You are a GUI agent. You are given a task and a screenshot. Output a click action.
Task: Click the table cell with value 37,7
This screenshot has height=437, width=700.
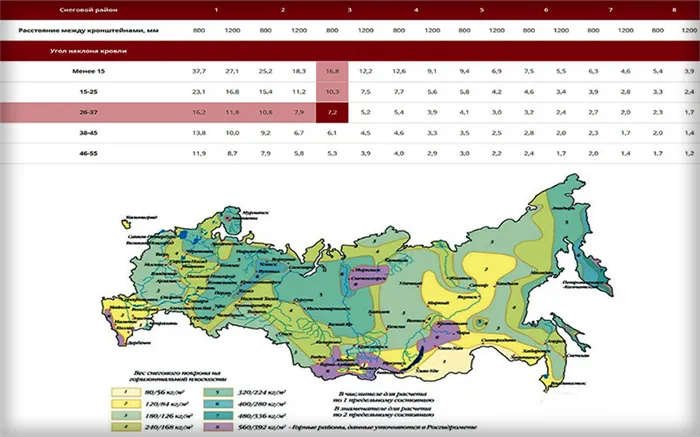click(x=199, y=72)
